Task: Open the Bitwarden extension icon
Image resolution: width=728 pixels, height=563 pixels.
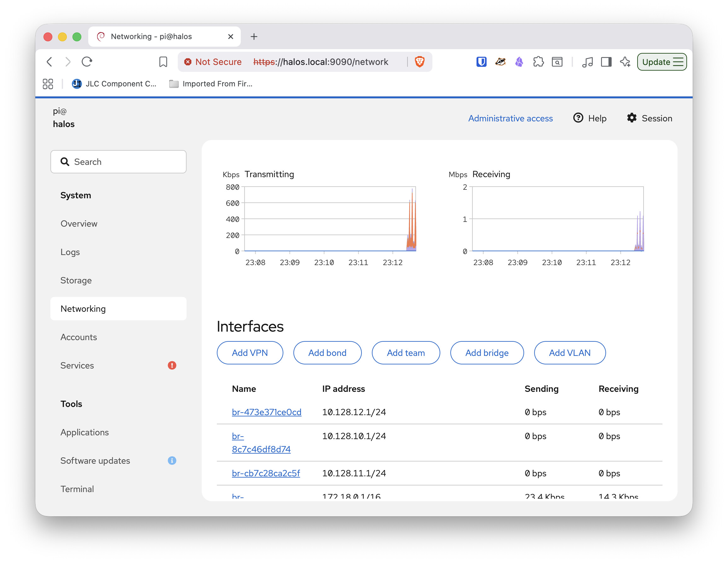Action: click(481, 62)
